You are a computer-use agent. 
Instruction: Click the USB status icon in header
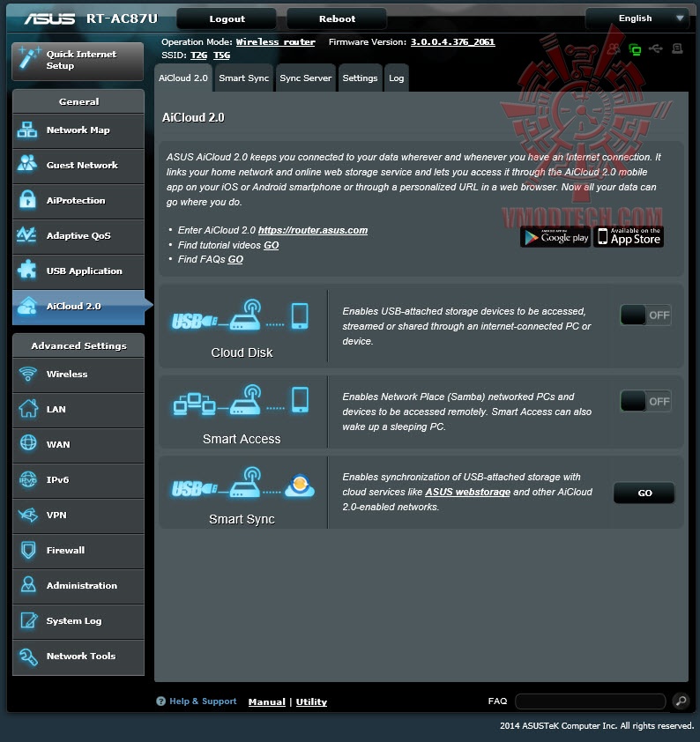coord(656,48)
